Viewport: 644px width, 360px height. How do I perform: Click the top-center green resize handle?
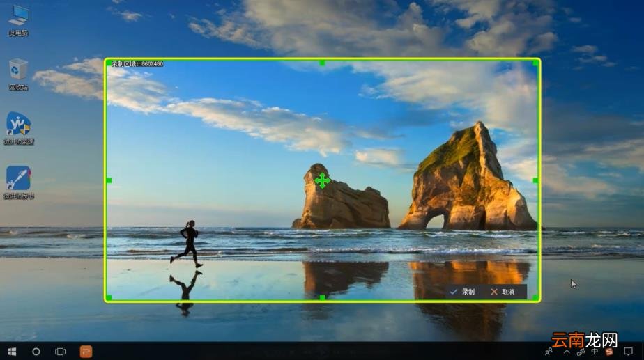tap(322, 63)
